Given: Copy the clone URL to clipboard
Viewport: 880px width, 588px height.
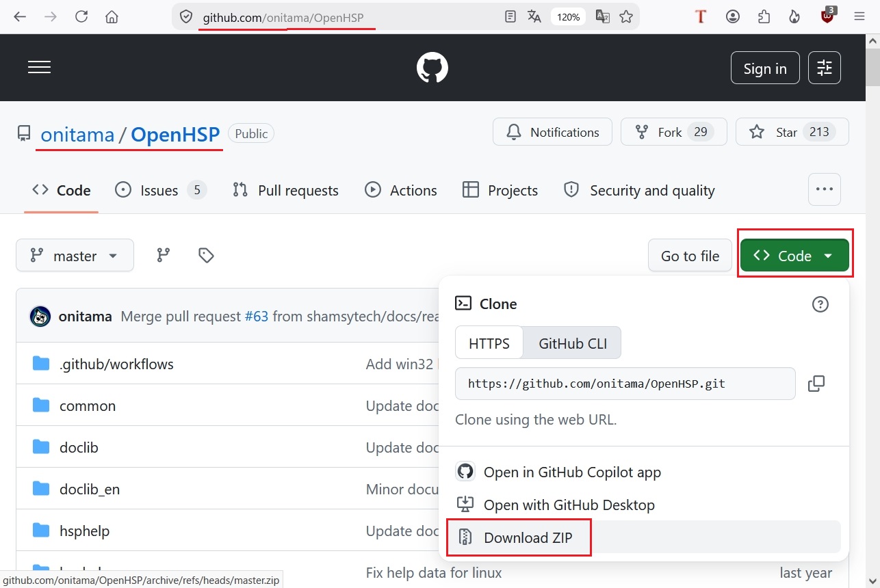Looking at the screenshot, I should 816,384.
